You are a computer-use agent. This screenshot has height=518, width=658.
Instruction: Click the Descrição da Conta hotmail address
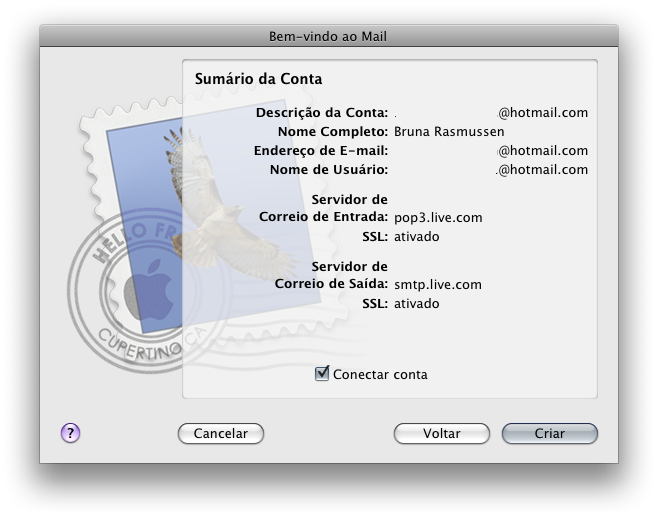(543, 113)
